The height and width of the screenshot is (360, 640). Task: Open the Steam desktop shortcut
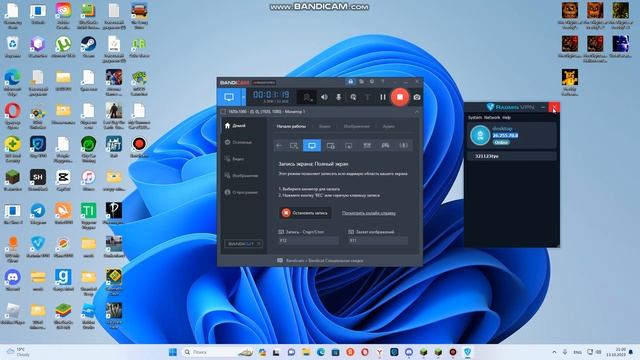89,47
